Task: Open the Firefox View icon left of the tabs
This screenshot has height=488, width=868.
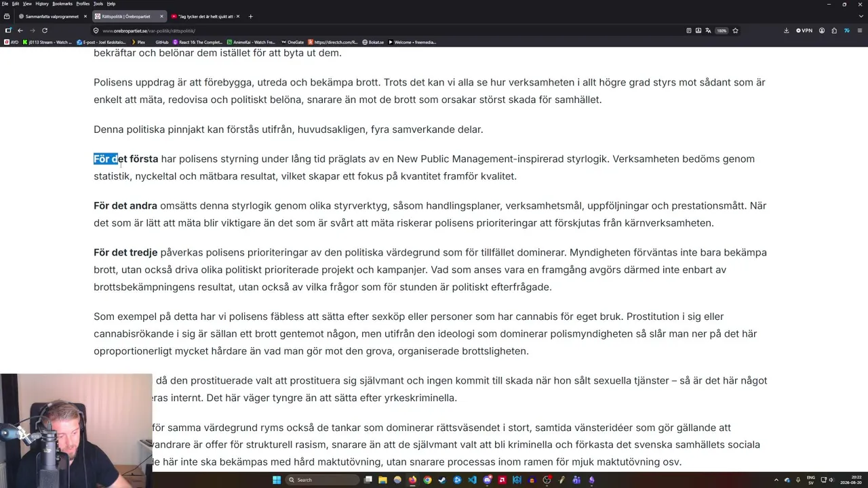Action: [x=7, y=16]
